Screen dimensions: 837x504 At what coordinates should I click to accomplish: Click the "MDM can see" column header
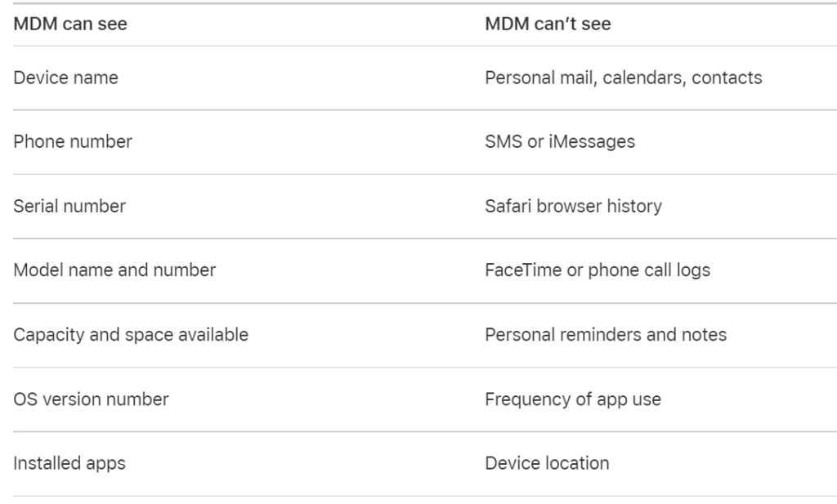pos(70,25)
